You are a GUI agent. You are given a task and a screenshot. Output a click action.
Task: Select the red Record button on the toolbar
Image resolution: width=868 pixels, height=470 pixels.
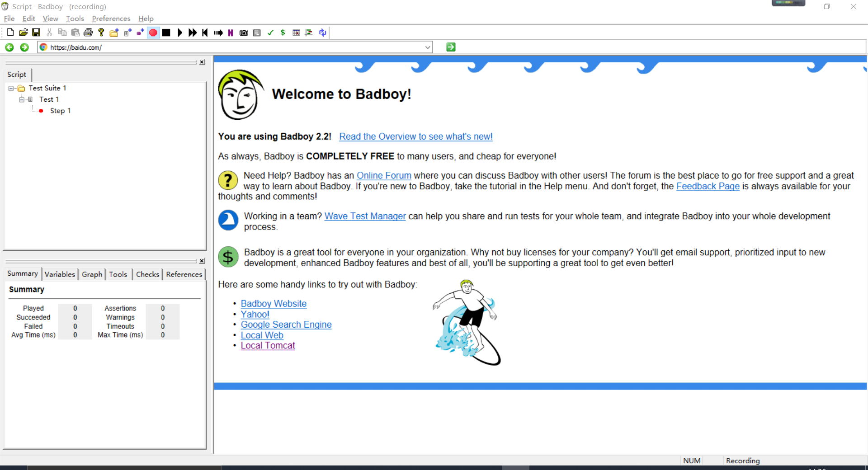click(153, 32)
